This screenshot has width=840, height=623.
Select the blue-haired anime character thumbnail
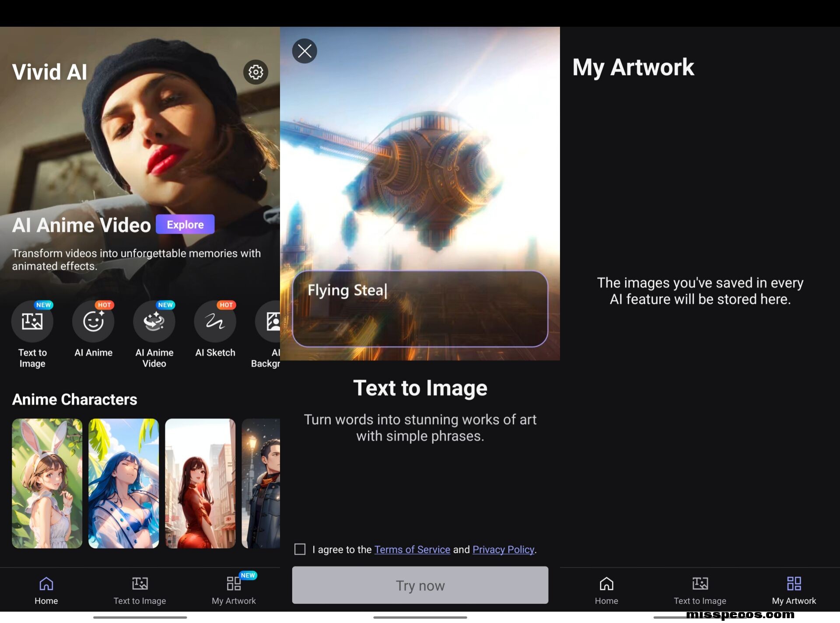pyautogui.click(x=123, y=483)
